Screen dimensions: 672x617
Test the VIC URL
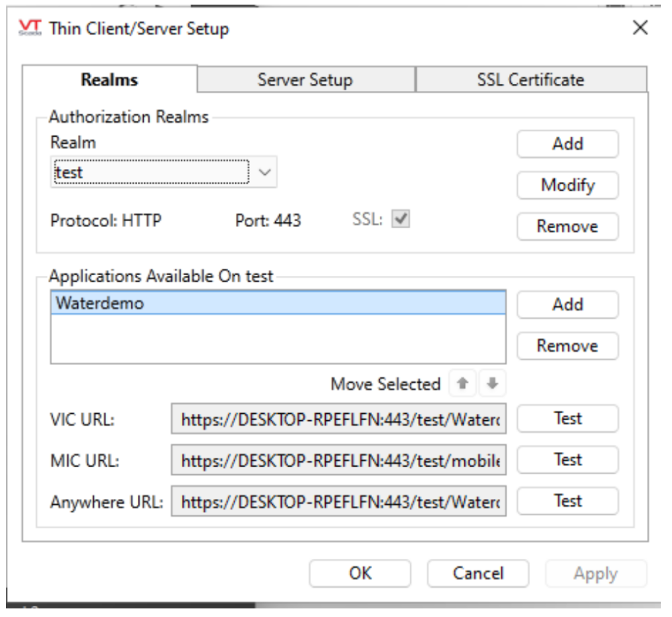click(567, 418)
